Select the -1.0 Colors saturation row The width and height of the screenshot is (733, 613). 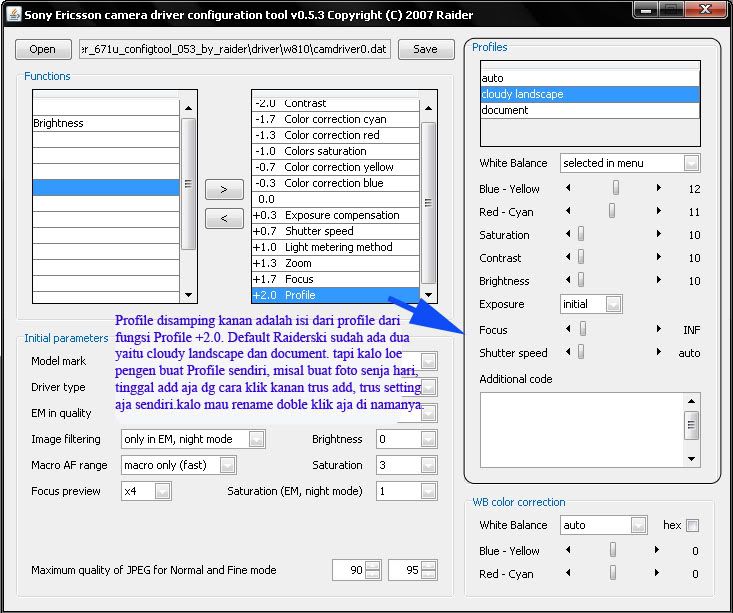coord(336,151)
